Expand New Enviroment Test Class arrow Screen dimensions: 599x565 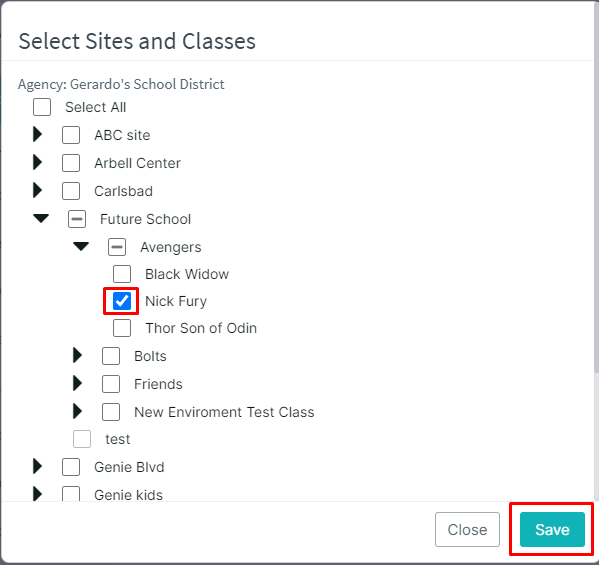click(x=78, y=411)
